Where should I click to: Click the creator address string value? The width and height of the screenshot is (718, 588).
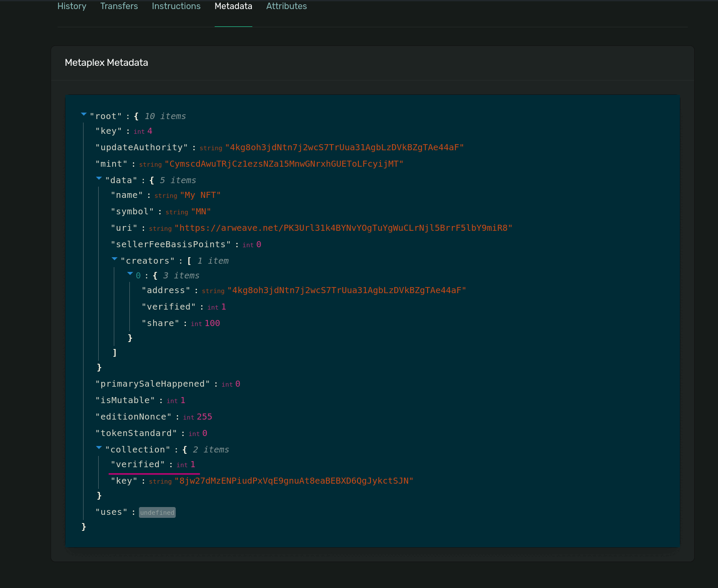pyautogui.click(x=347, y=291)
